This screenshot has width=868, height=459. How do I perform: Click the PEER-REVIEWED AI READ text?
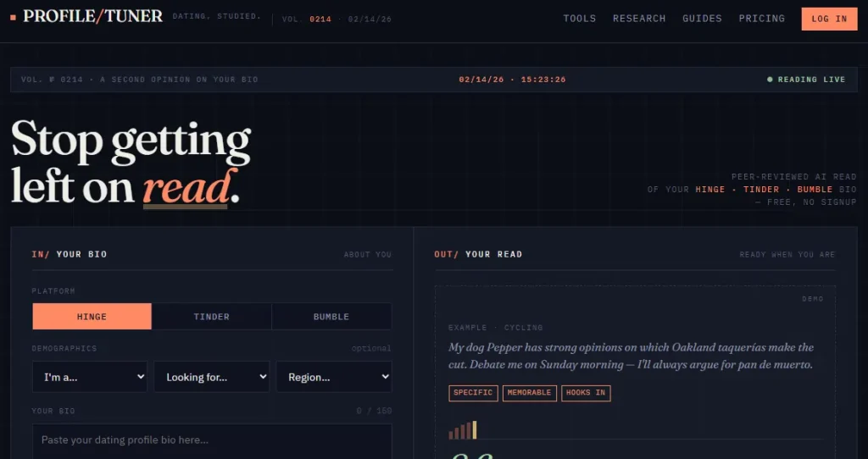coord(793,177)
